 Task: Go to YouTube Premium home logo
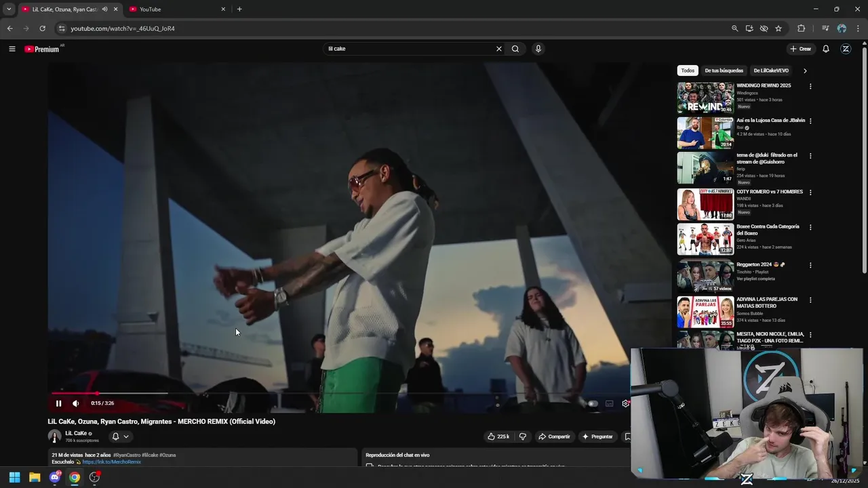point(42,49)
